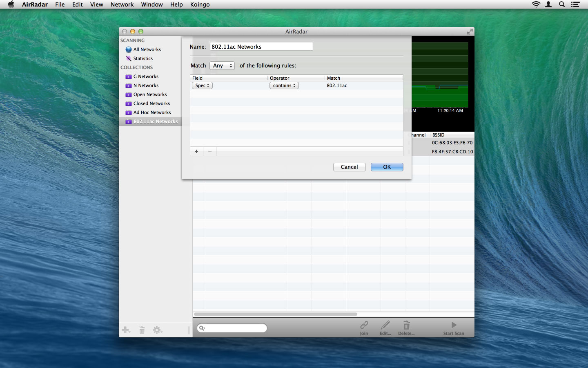Click the BSSID column header
The width and height of the screenshot is (588, 368).
click(x=452, y=135)
